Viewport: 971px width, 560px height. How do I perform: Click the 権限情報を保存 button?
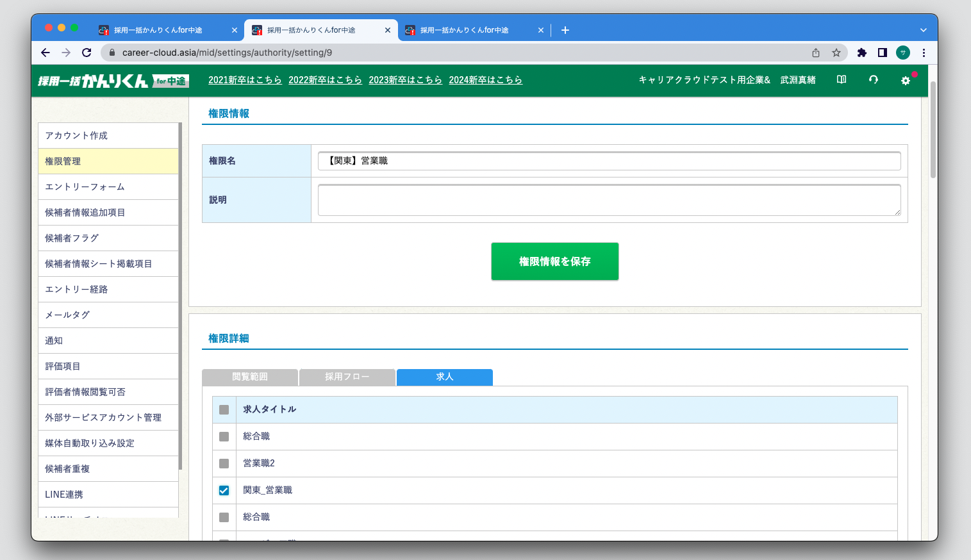coord(554,261)
